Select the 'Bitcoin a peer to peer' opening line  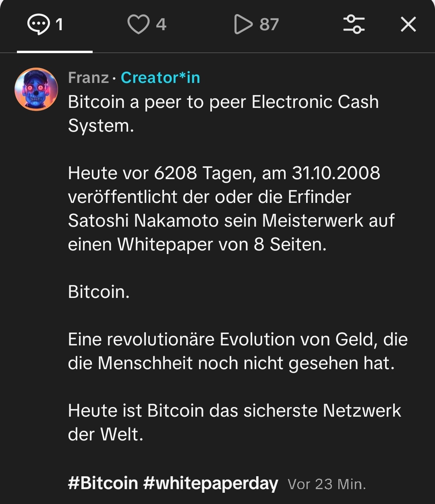click(x=224, y=114)
